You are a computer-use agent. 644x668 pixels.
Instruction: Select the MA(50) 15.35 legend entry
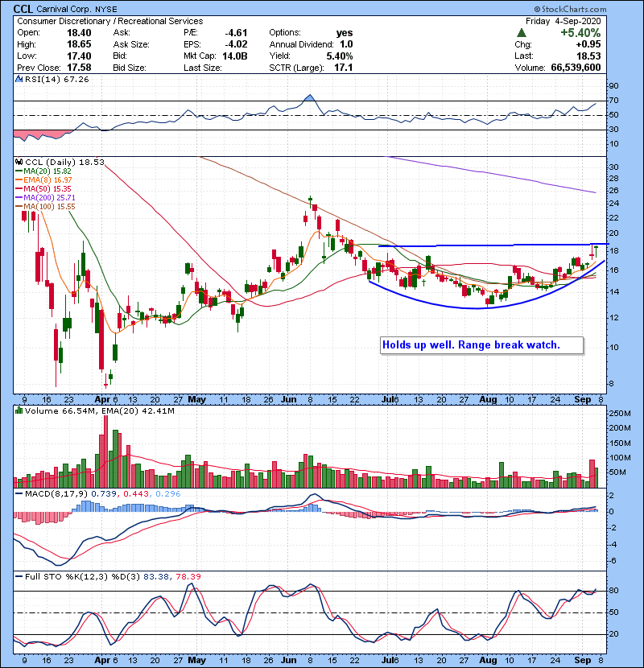[43, 188]
